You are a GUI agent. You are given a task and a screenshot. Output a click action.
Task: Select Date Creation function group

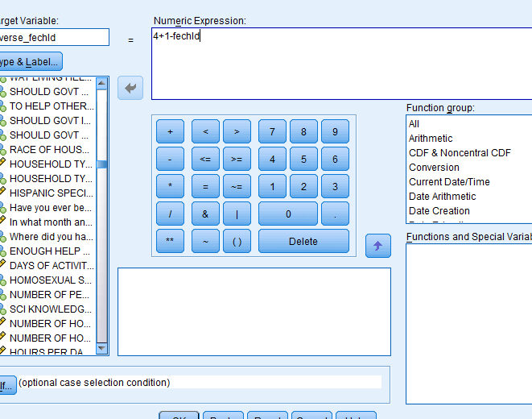coord(439,211)
